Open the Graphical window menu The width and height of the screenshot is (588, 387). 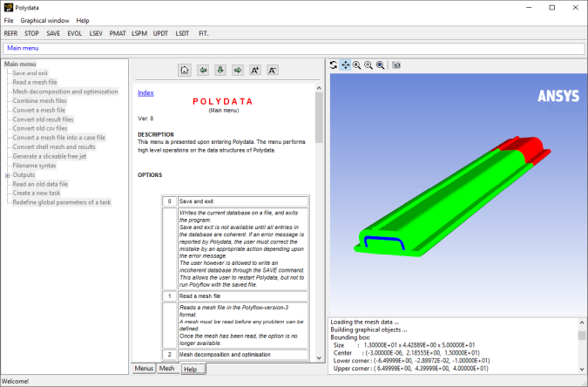(x=45, y=20)
